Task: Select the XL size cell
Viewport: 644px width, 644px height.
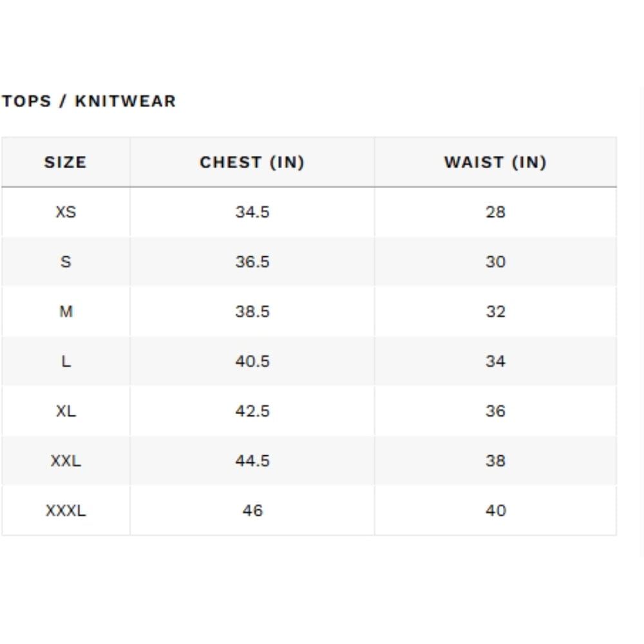Action: tap(66, 411)
